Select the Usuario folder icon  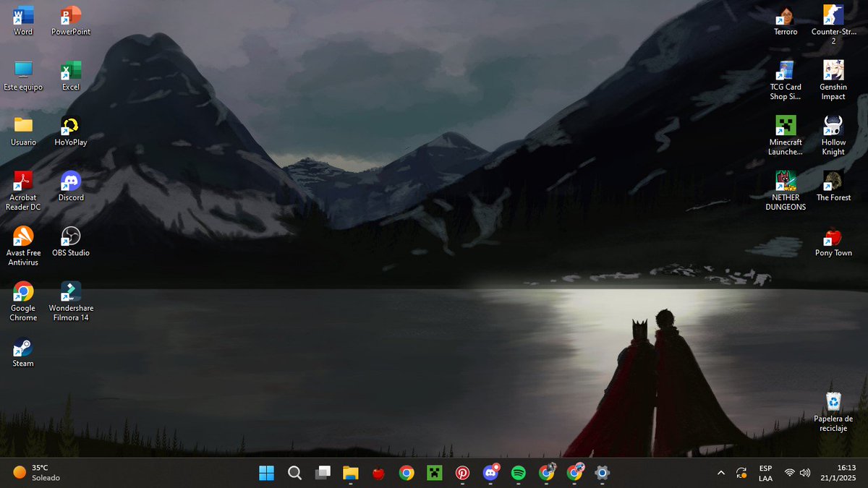click(x=23, y=131)
